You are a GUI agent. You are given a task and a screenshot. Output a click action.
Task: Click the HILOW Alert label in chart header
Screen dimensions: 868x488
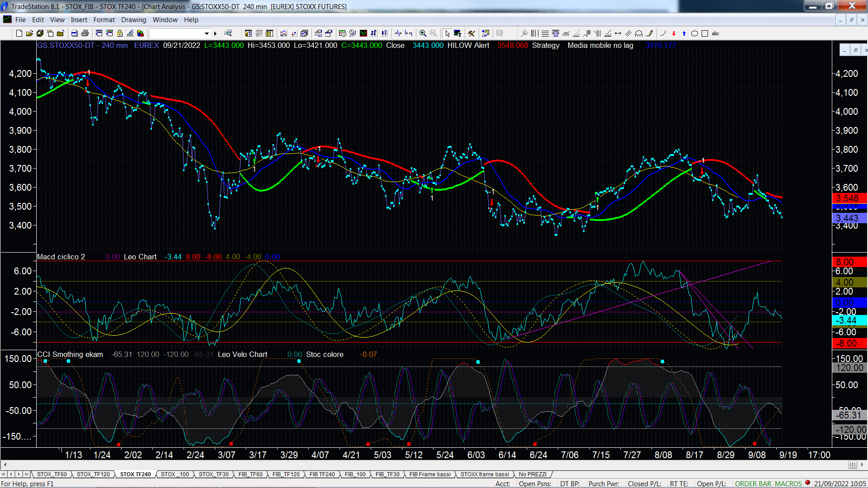coord(468,46)
